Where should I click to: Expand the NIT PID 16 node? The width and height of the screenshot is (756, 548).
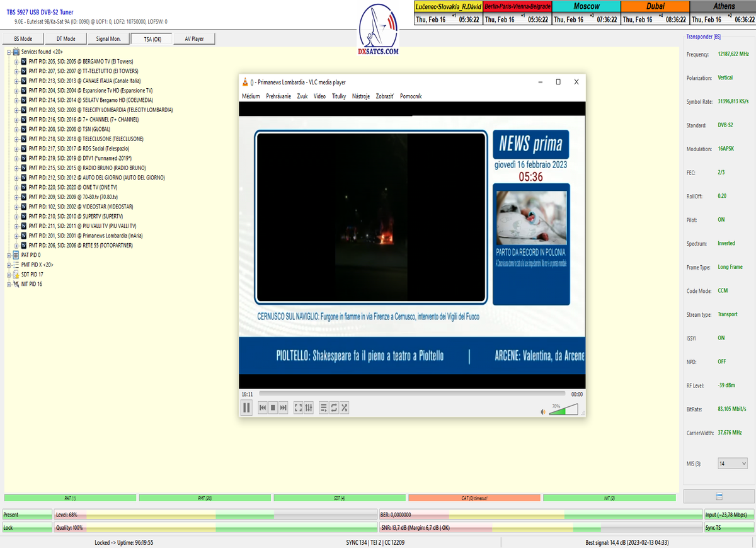[9, 284]
